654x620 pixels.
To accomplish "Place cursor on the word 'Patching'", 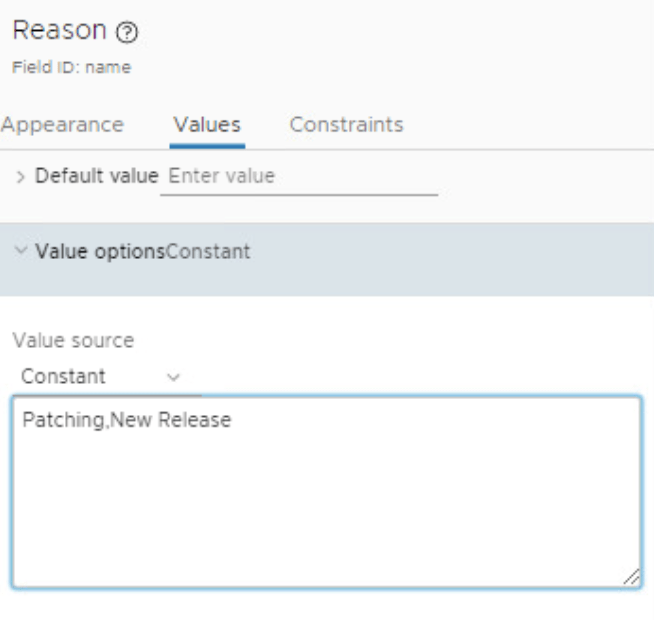I will [63, 420].
